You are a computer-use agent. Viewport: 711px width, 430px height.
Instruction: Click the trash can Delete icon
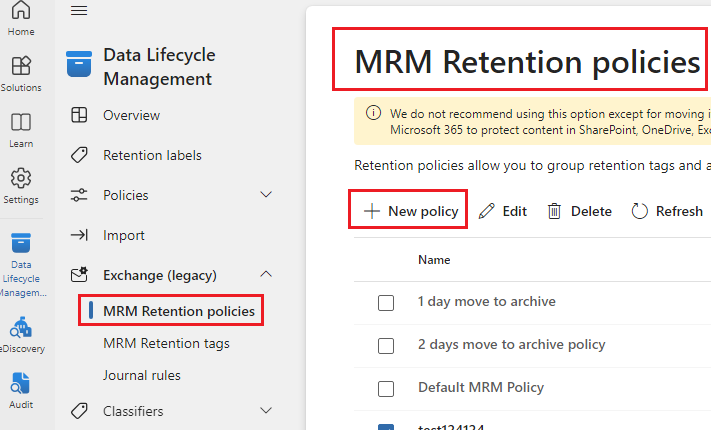click(x=554, y=211)
